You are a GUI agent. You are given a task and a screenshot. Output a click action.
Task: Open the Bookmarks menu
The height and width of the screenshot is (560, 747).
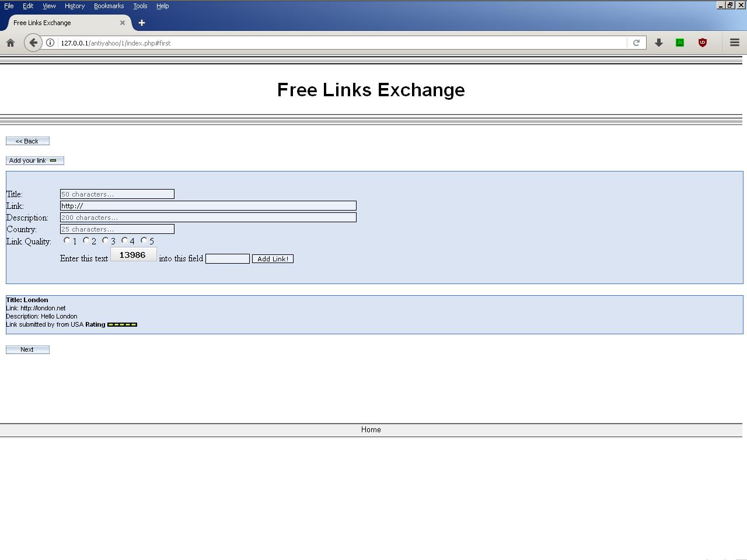click(x=109, y=6)
